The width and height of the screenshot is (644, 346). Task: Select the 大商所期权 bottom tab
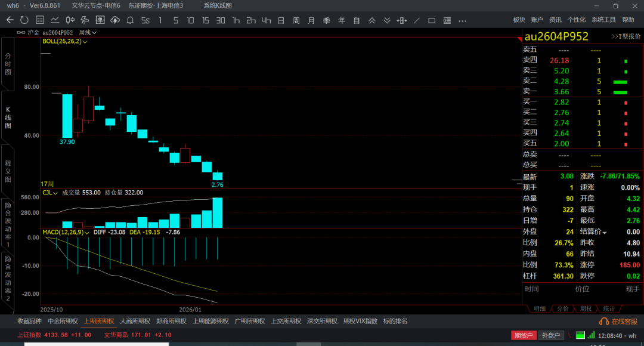click(x=135, y=321)
